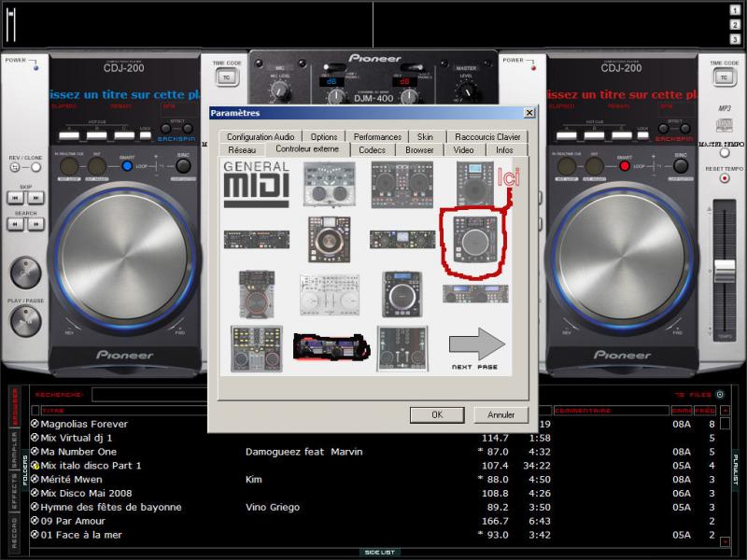The width and height of the screenshot is (747, 560).
Task: Toggle the left deck Smart loop button
Action: point(127,165)
